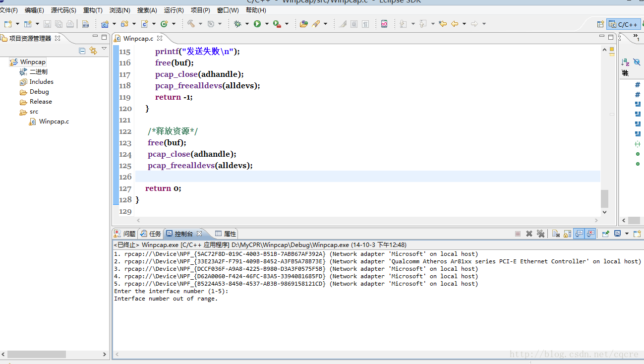The width and height of the screenshot is (644, 364).
Task: Click the Back navigation yellow arrow
Action: click(454, 24)
